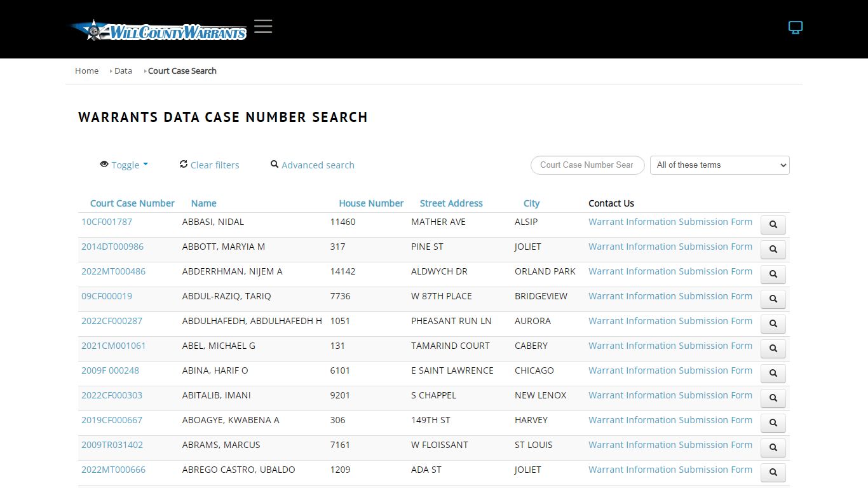Click the monitor icon in header
Viewport: 868px width, 488px height.
point(796,27)
